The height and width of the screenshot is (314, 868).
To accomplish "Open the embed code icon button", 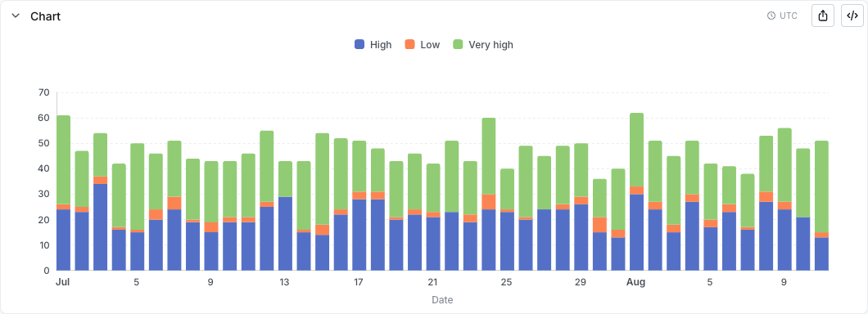I will [x=852, y=16].
